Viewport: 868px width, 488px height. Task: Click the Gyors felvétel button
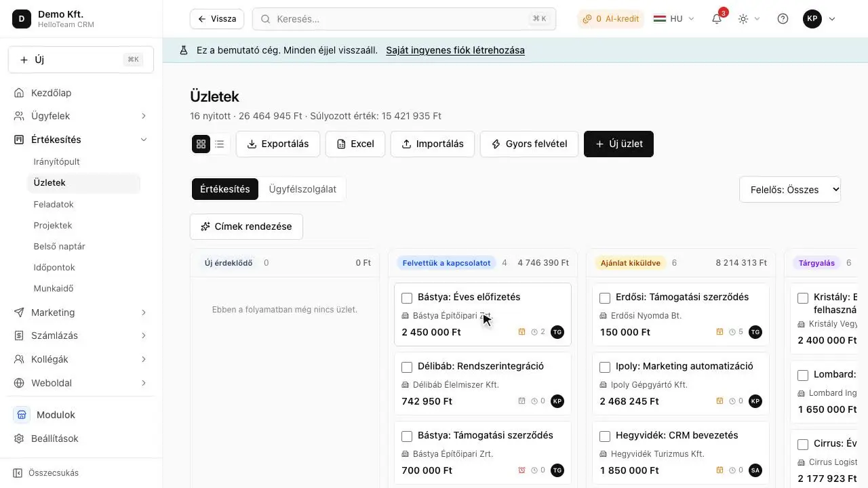pos(529,144)
